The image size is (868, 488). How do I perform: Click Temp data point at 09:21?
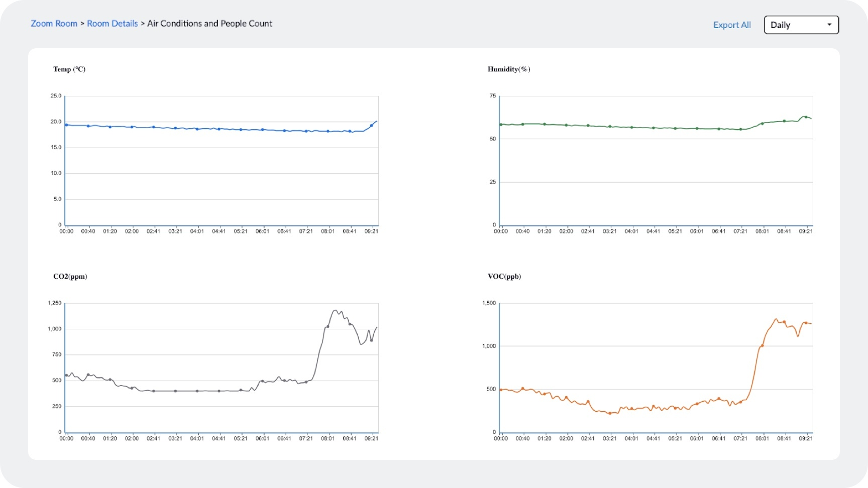click(372, 126)
